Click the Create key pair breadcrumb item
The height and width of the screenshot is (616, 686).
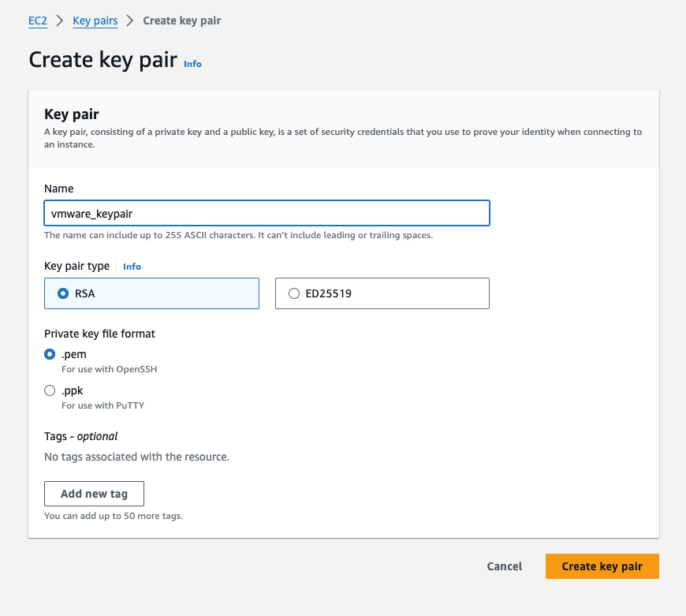tap(181, 21)
